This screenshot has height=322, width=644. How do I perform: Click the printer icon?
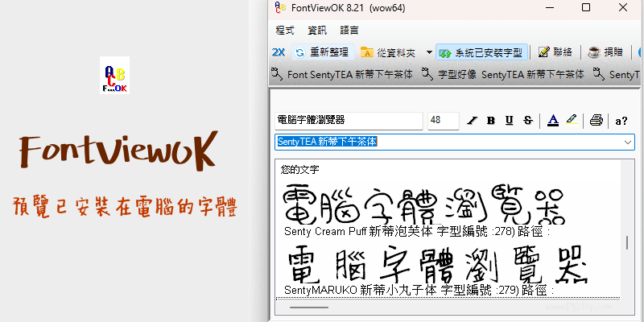[x=597, y=120]
